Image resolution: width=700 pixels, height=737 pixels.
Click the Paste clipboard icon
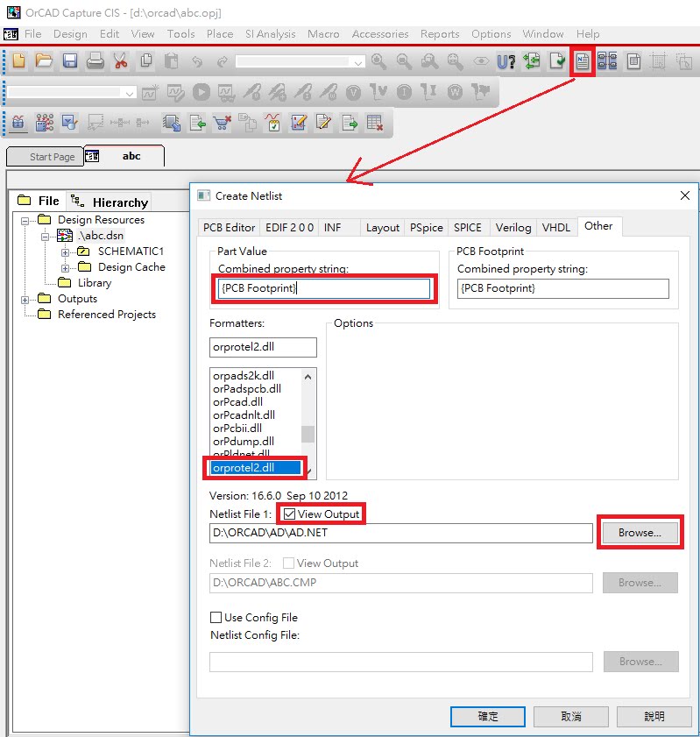pos(172,61)
